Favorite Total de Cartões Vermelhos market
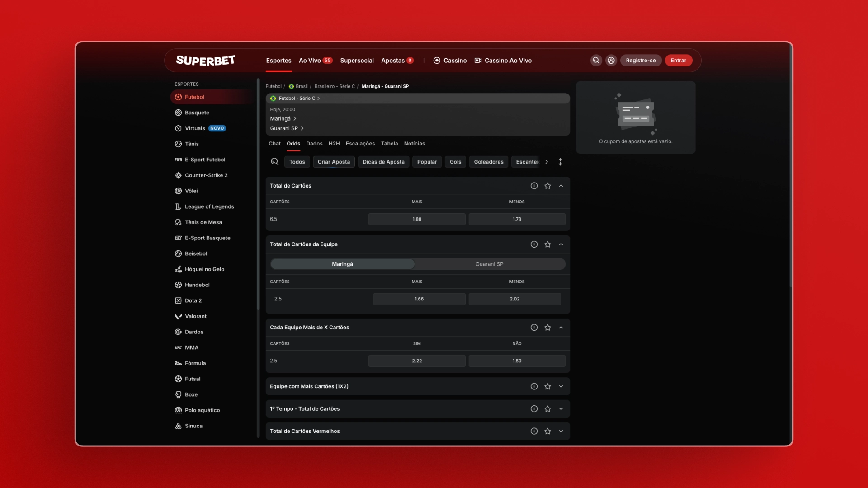 pyautogui.click(x=547, y=432)
